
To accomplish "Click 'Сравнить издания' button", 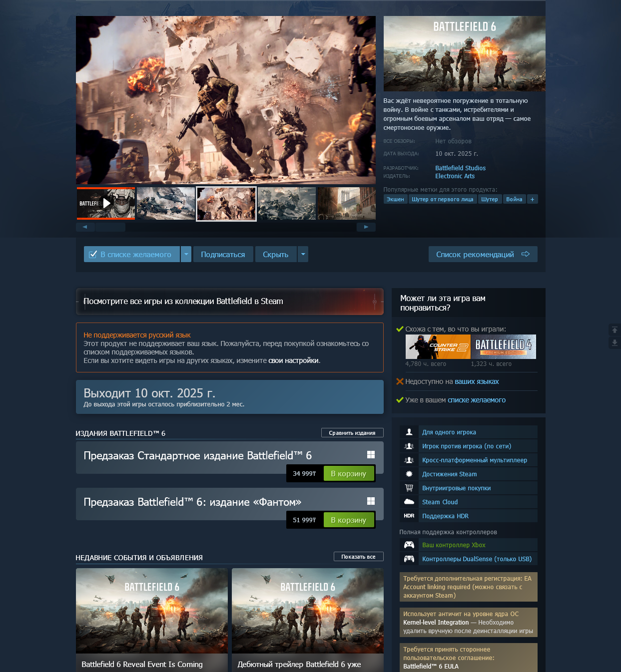I will (x=352, y=433).
